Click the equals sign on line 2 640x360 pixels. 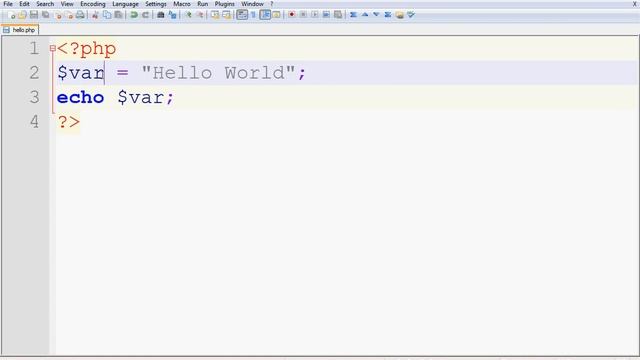(x=122, y=73)
